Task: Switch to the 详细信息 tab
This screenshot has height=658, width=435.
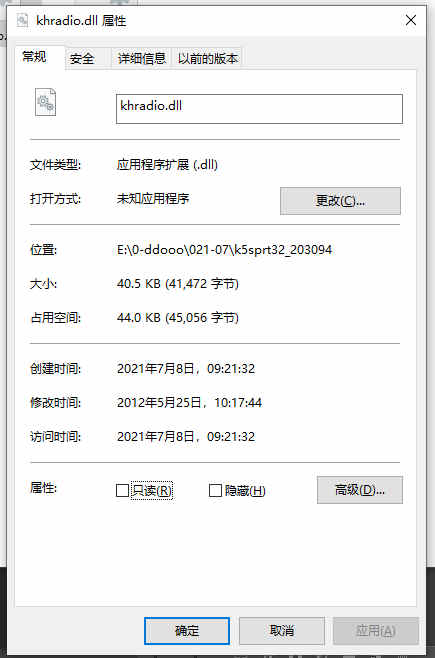Action: (142, 58)
